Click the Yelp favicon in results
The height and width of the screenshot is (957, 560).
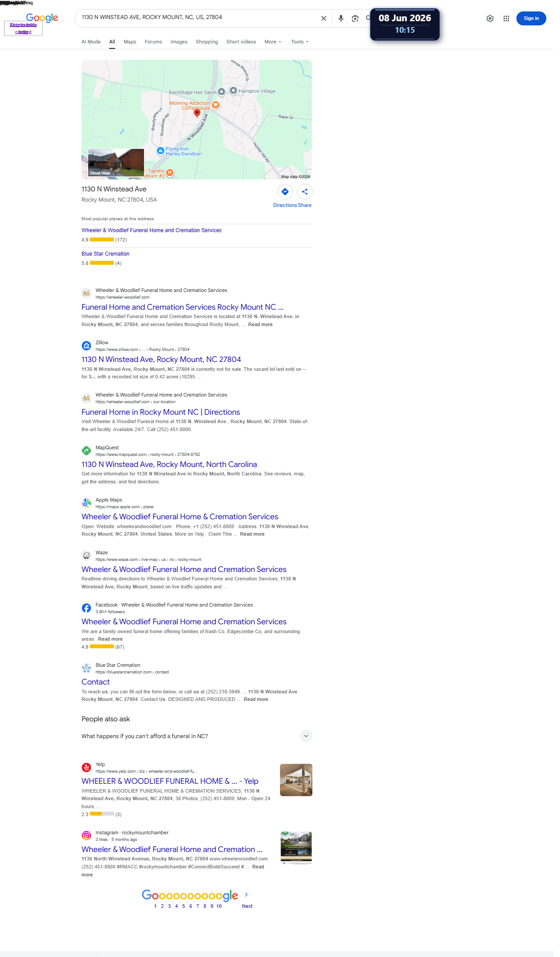(x=86, y=767)
